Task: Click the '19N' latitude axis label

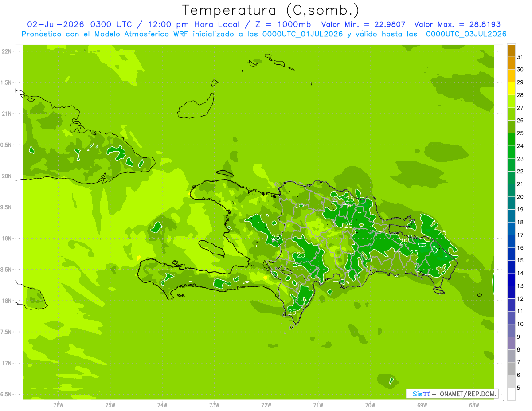Action: click(x=8, y=238)
